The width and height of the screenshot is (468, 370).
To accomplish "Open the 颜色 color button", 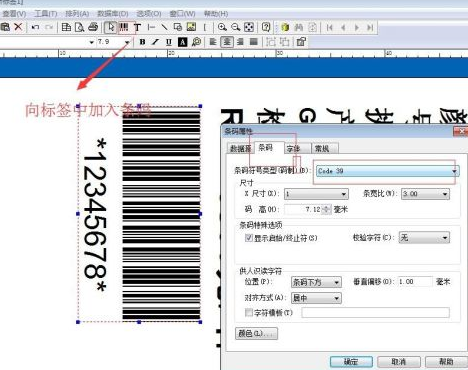I will click(256, 333).
